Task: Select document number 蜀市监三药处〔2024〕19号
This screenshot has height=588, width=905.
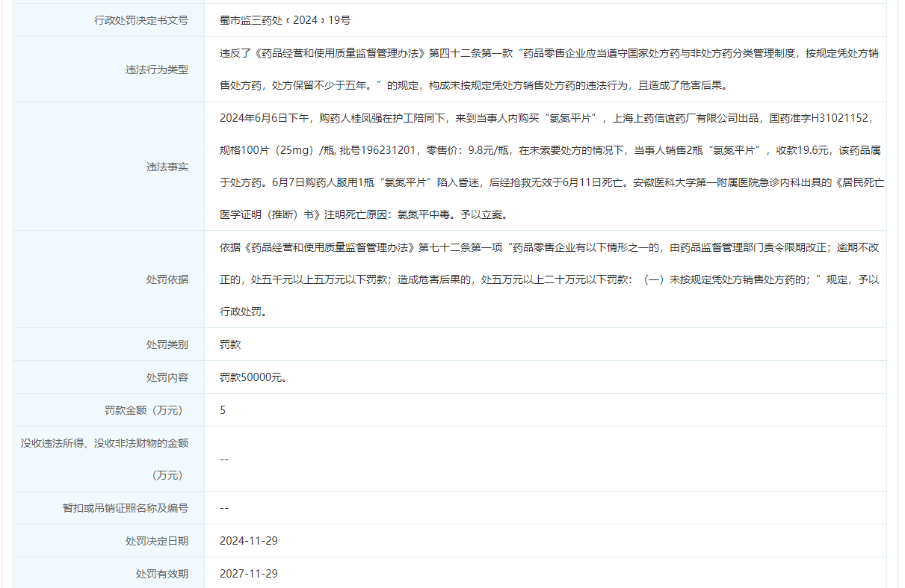Action: (x=285, y=20)
